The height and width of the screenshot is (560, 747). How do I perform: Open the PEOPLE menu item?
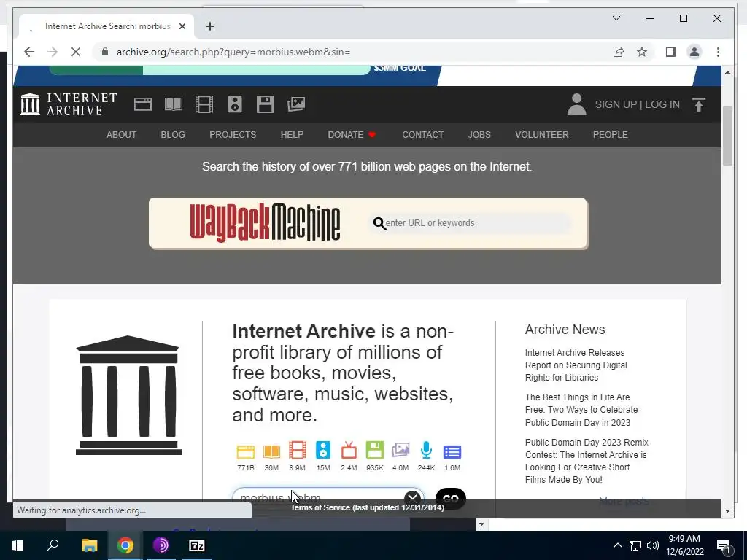point(611,135)
